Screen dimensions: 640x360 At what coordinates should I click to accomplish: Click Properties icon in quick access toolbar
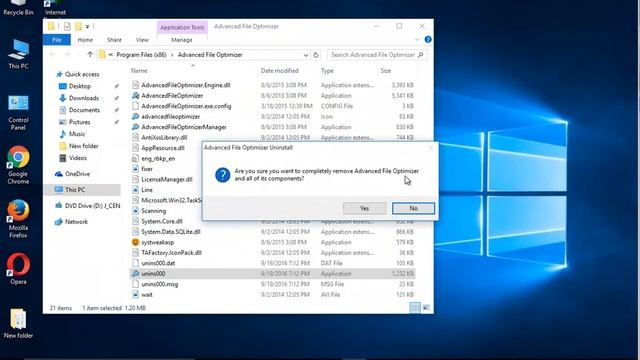(67, 27)
